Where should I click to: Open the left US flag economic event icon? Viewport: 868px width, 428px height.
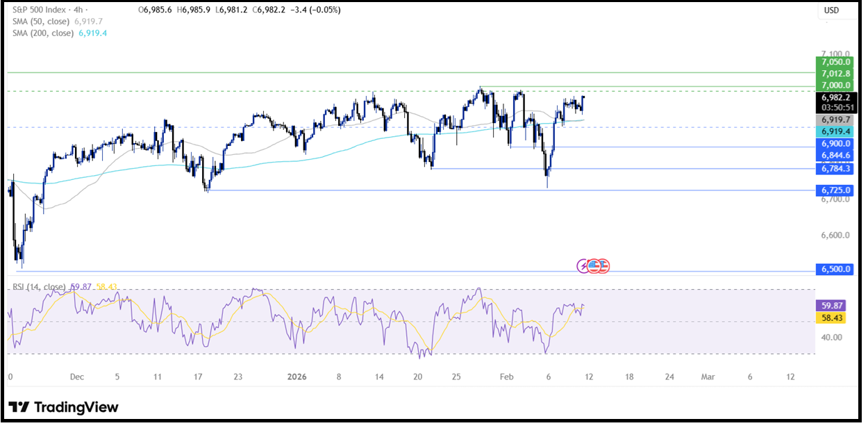coord(594,265)
